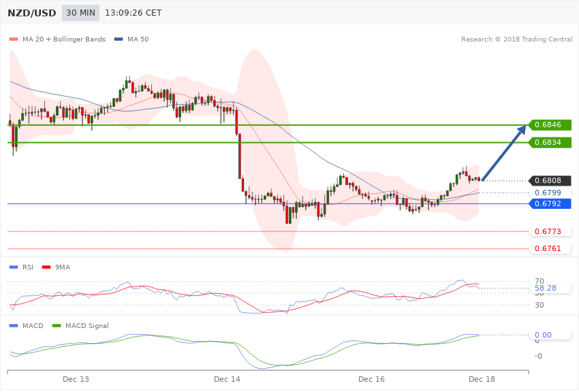
Task: Click the 9MA legend label
Action: [x=63, y=267]
